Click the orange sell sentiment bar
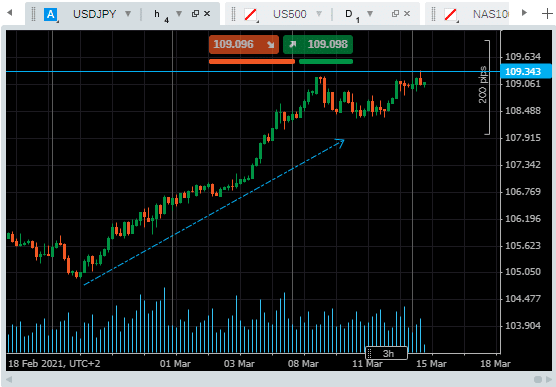The image size is (556, 387). click(252, 62)
